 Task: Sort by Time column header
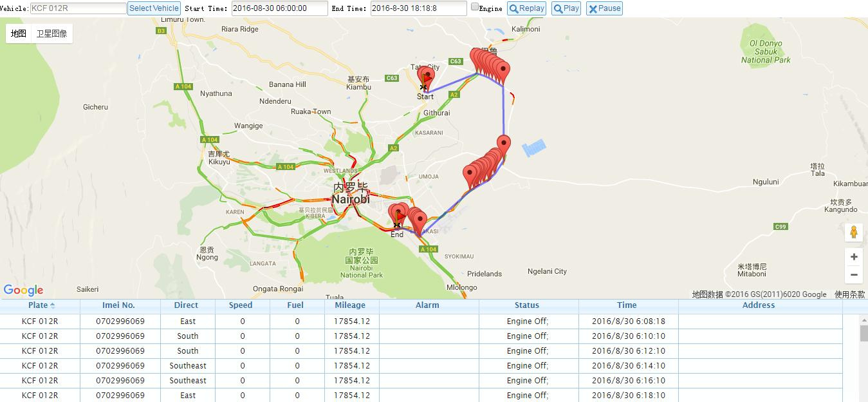tap(629, 305)
